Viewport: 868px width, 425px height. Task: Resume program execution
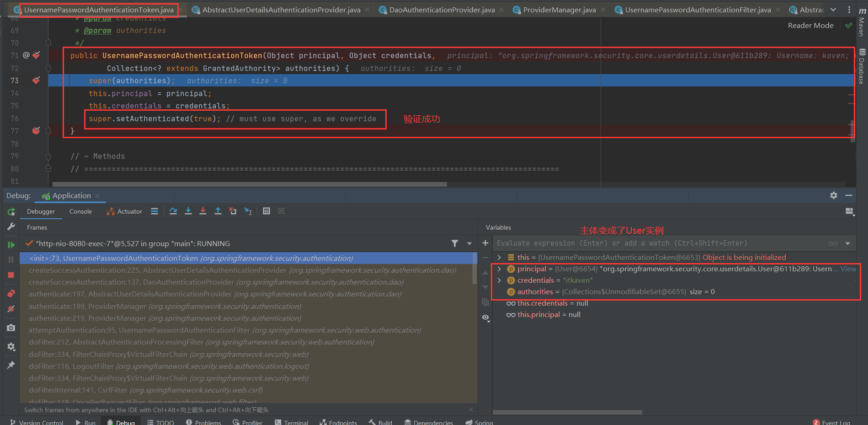[11, 245]
